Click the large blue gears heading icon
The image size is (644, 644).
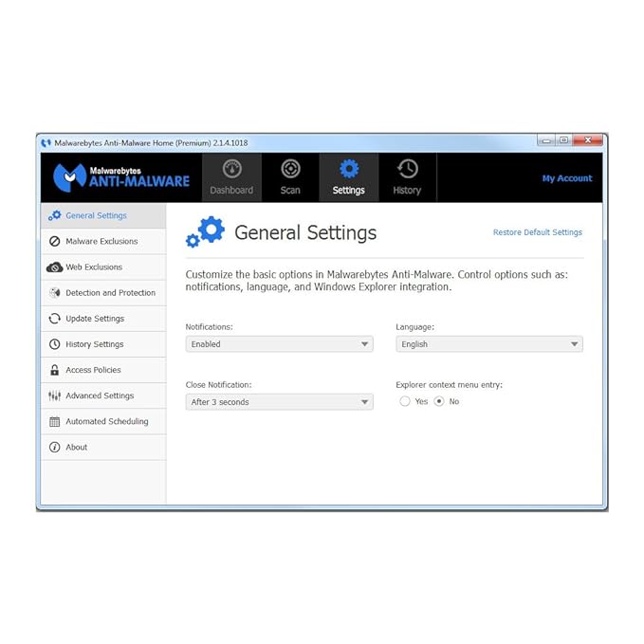coord(206,231)
